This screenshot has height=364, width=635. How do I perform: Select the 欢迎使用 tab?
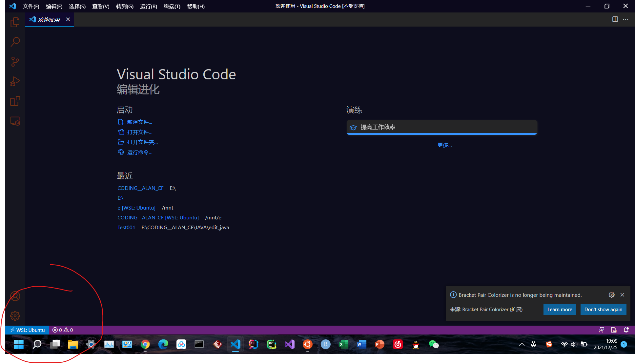[x=49, y=19]
